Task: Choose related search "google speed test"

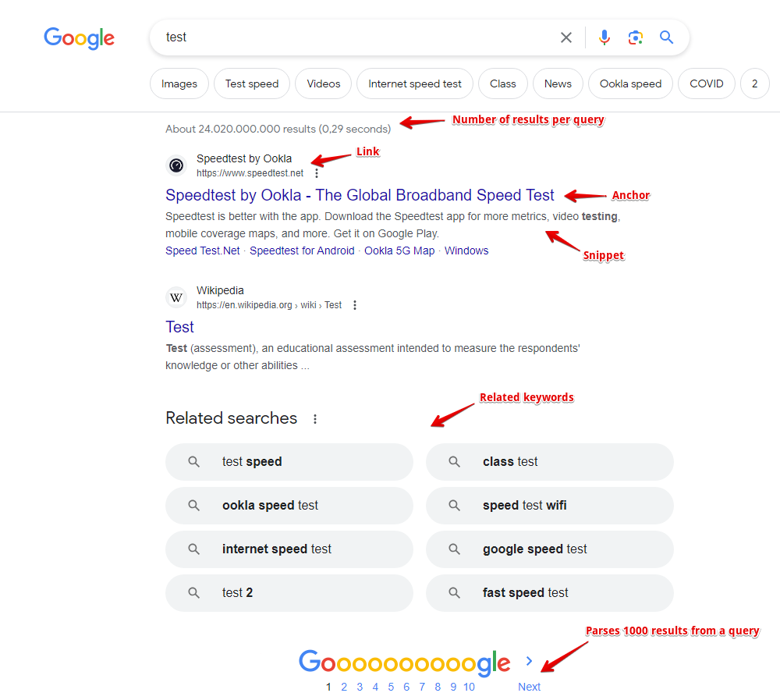Action: tap(534, 549)
